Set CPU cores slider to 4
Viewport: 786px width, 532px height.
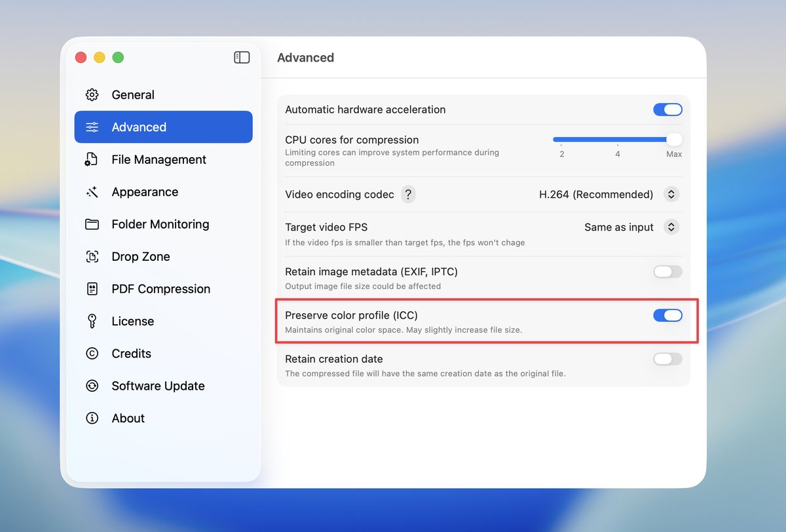[618, 140]
